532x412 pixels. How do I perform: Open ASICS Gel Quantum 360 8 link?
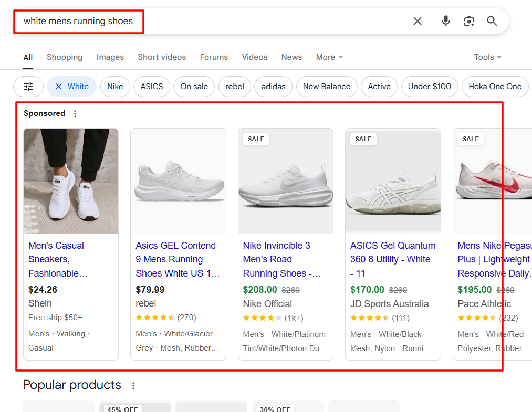pyautogui.click(x=392, y=259)
